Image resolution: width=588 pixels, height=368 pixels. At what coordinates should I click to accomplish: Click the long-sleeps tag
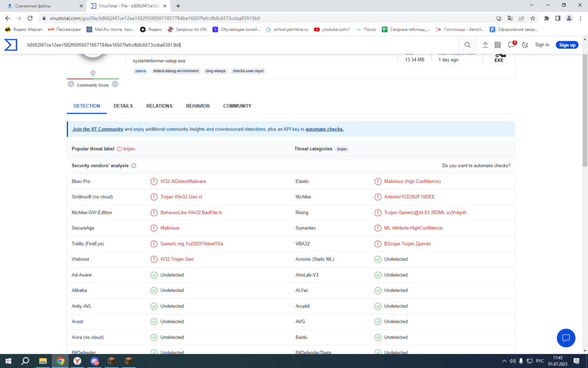pos(216,71)
